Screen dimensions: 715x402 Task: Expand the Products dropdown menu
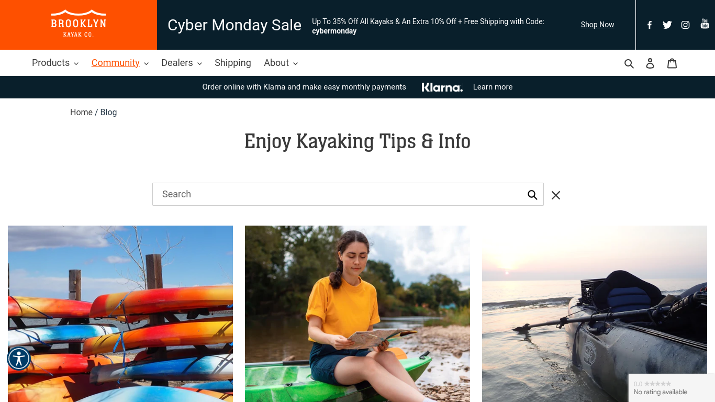tap(55, 63)
